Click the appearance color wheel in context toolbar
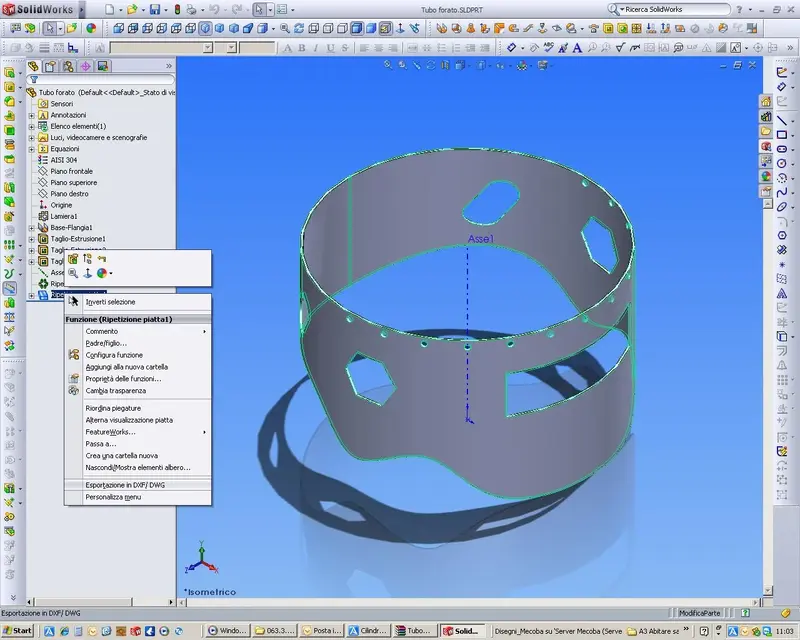Image resolution: width=800 pixels, height=640 pixels. coord(102,273)
